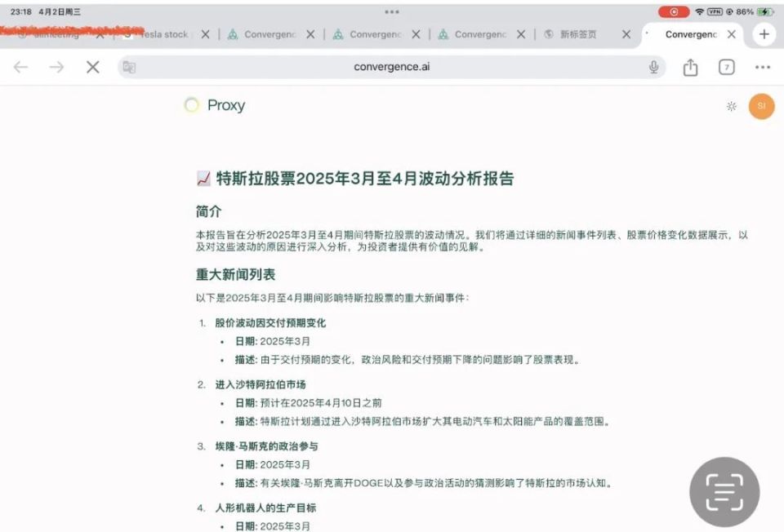Go back with the back arrow
The width and height of the screenshot is (784, 532).
click(20, 67)
